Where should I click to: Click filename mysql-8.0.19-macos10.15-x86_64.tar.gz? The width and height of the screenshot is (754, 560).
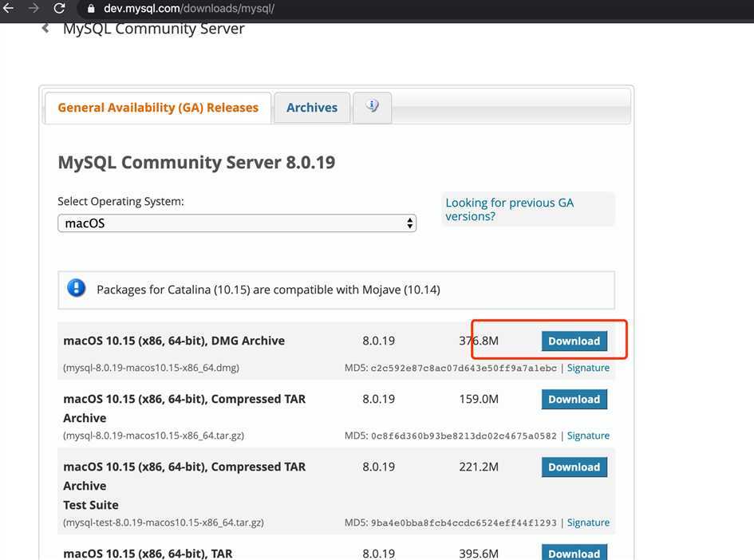coord(153,436)
